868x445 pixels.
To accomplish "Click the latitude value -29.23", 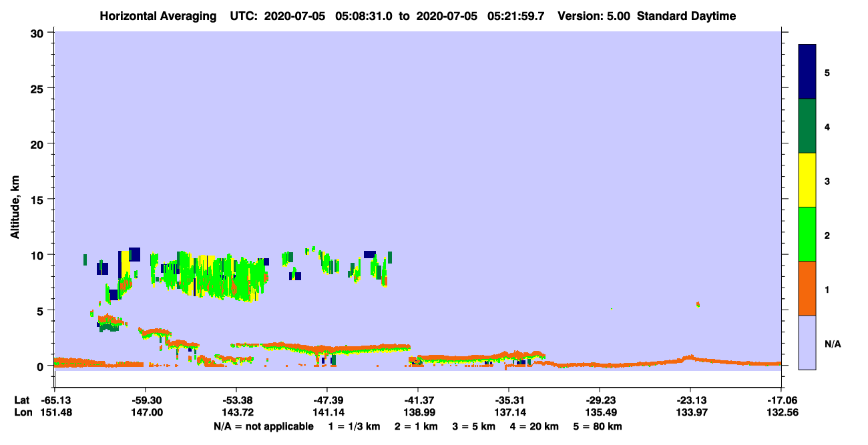I will pos(600,400).
